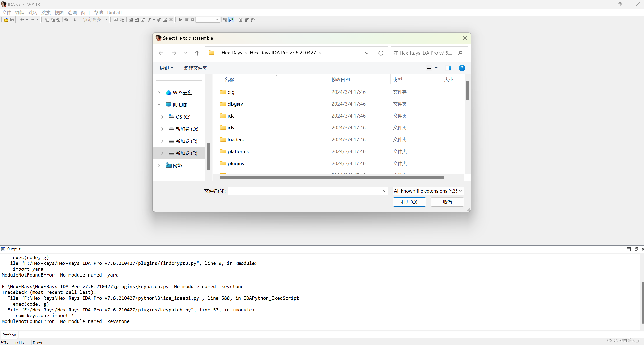Click 新建文件夹 in the dialog toolbar

click(195, 68)
